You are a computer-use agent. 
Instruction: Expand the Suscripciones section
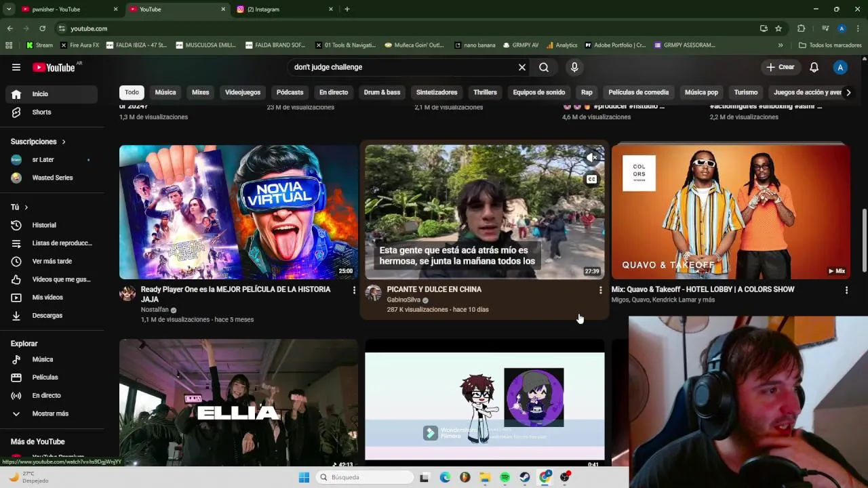point(38,142)
